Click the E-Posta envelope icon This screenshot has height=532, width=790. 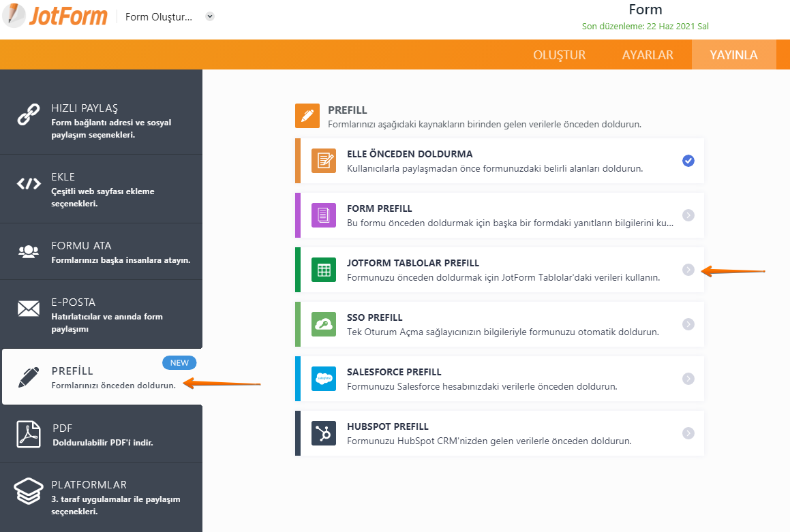29,308
